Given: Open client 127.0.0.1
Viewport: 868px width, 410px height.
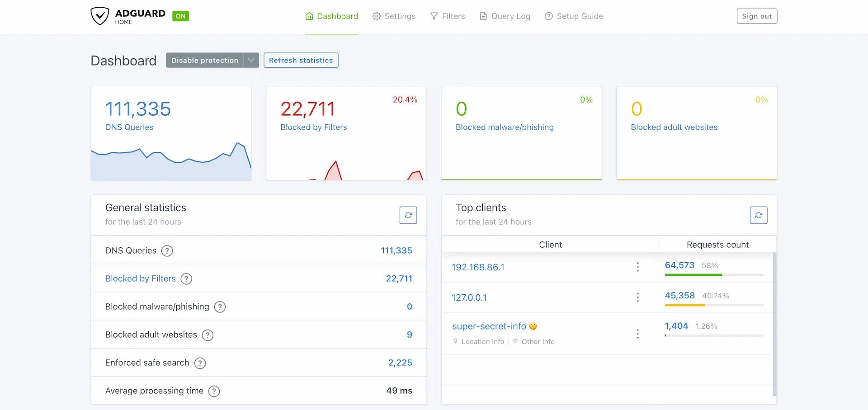Looking at the screenshot, I should tap(469, 297).
